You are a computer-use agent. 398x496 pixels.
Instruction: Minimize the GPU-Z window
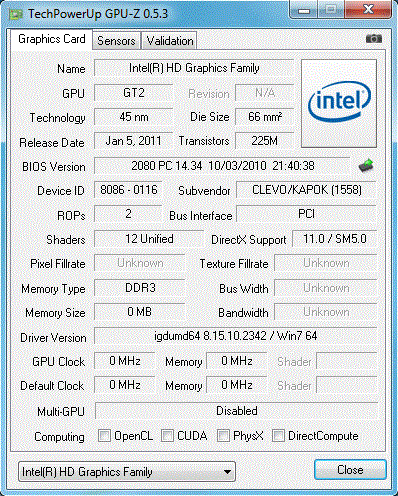304,10
